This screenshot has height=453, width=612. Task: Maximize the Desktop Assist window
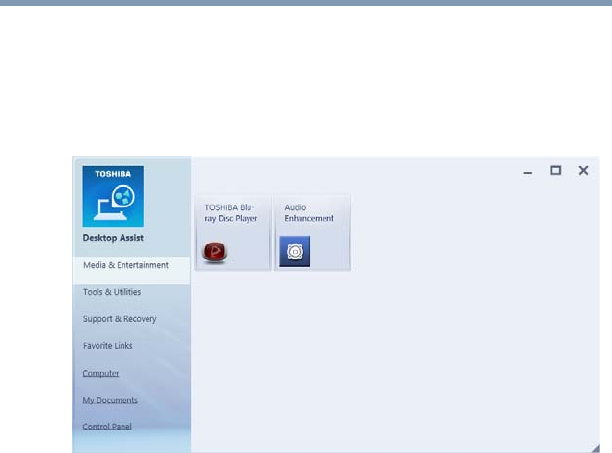coord(555,171)
